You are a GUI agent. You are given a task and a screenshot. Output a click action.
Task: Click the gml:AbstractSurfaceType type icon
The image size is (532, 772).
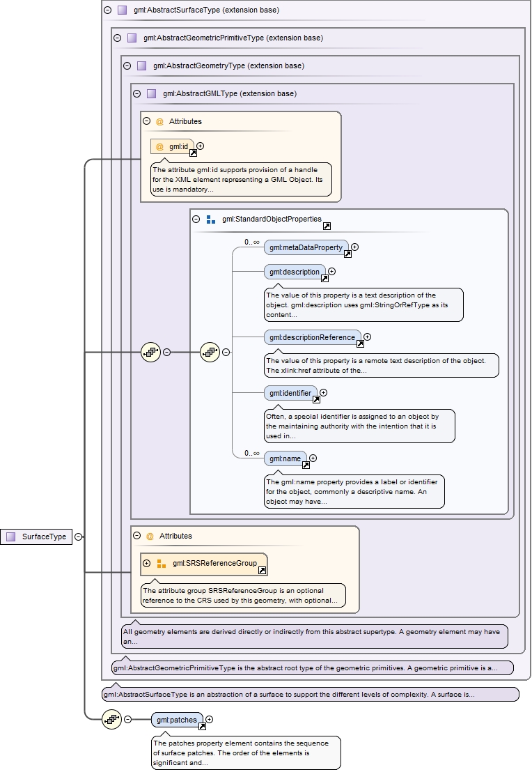point(122,10)
